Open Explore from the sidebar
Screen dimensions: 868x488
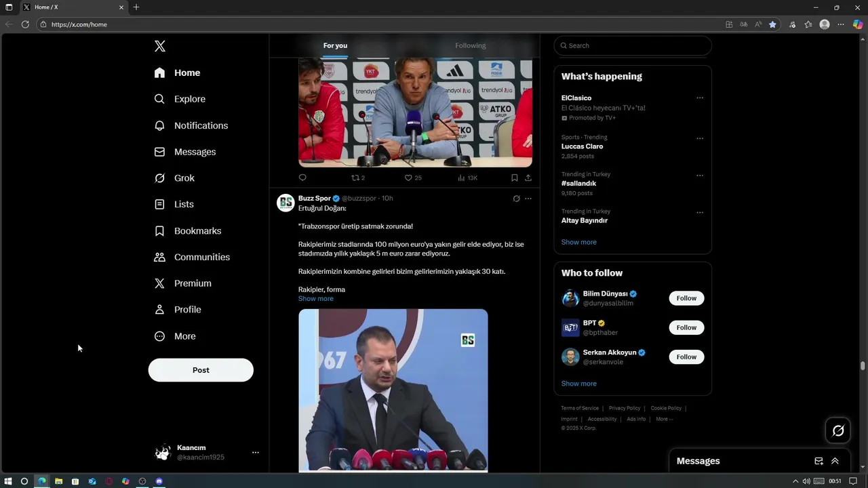[x=180, y=99]
